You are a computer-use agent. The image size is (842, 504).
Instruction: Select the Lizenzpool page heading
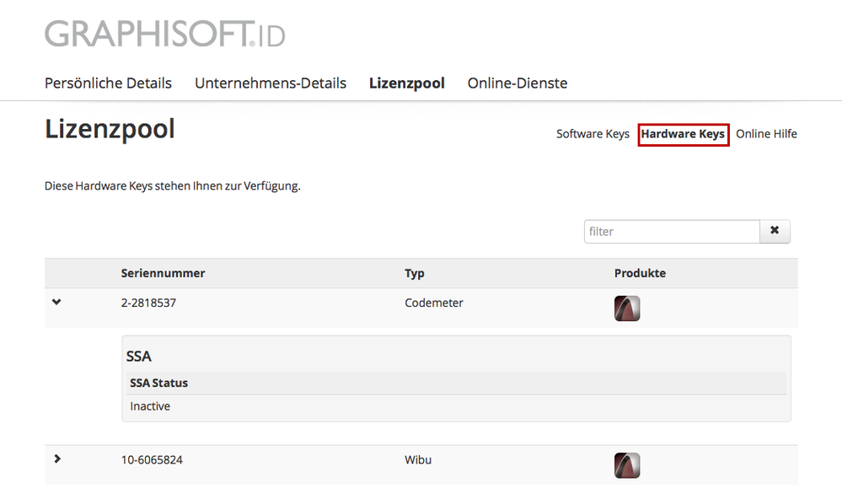tap(110, 129)
